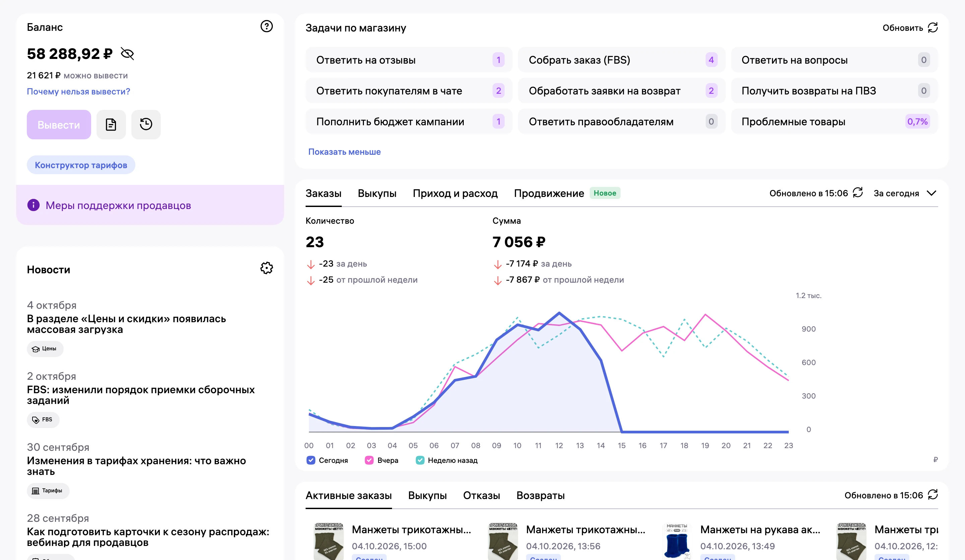The width and height of the screenshot is (965, 560).
Task: Collapse tasks with Показать меньше
Action: tap(344, 152)
